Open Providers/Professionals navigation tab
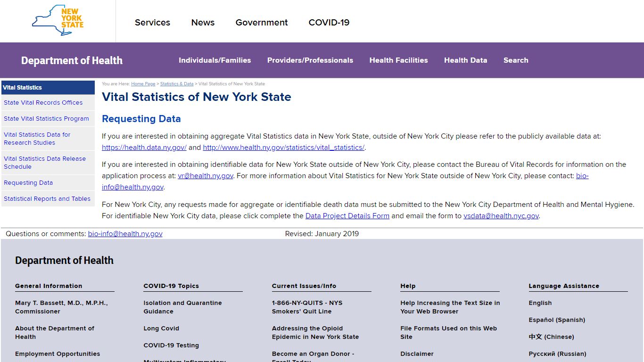Image resolution: width=644 pixels, height=362 pixels. pyautogui.click(x=310, y=60)
